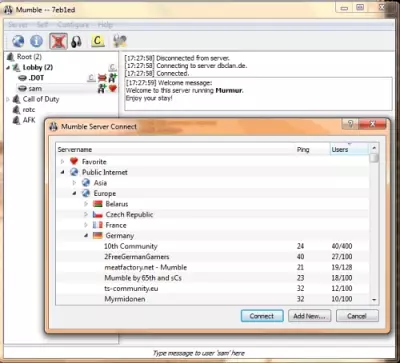The height and width of the screenshot is (363, 400).
Task: Toggle the mute microphone icon in toolbar
Action: point(58,41)
